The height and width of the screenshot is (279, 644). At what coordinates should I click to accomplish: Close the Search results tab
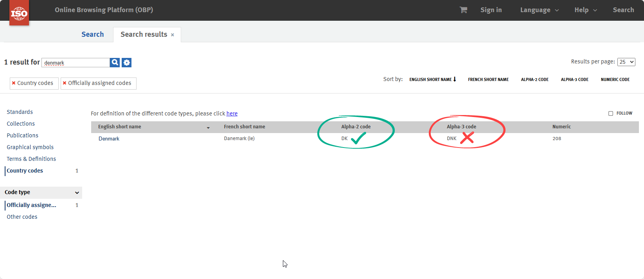(x=173, y=35)
